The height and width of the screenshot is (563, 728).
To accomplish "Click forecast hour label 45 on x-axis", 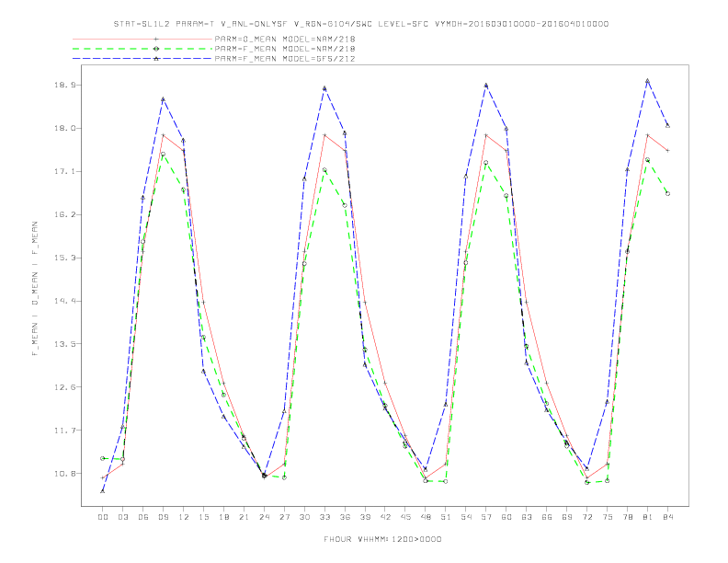I will (405, 517).
